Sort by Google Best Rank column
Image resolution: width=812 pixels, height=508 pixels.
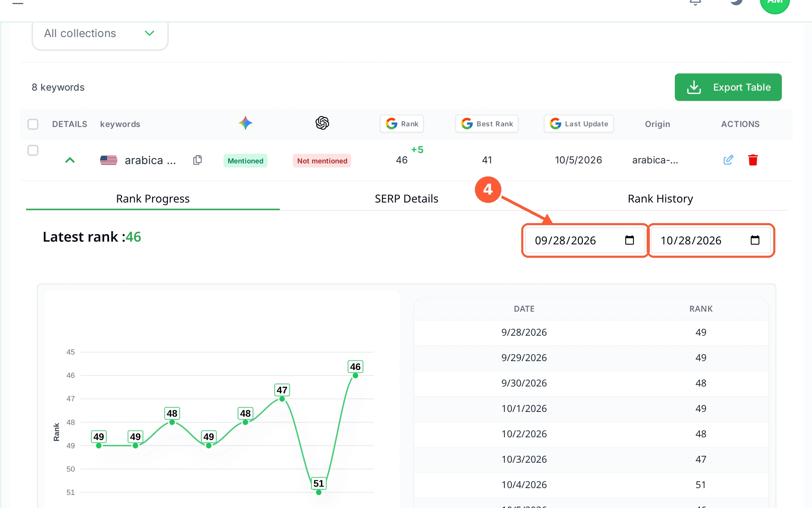pos(487,124)
